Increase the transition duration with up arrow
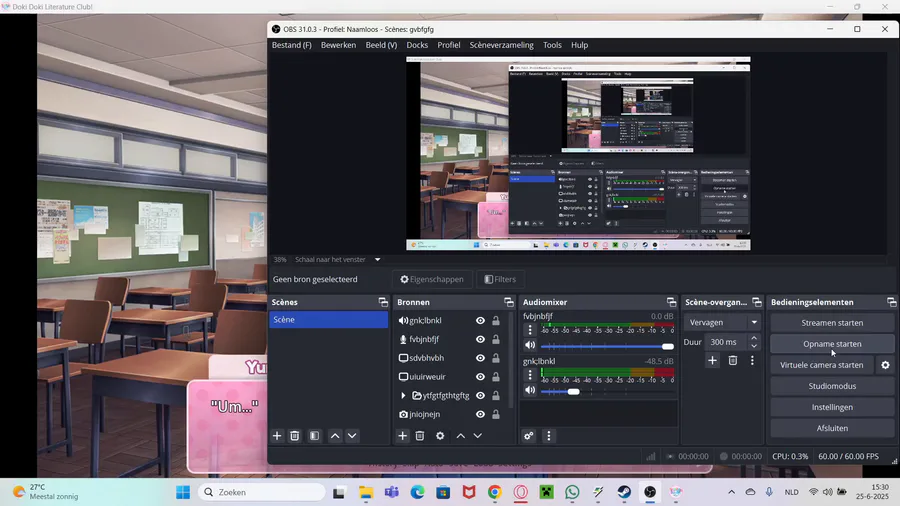 (x=754, y=338)
